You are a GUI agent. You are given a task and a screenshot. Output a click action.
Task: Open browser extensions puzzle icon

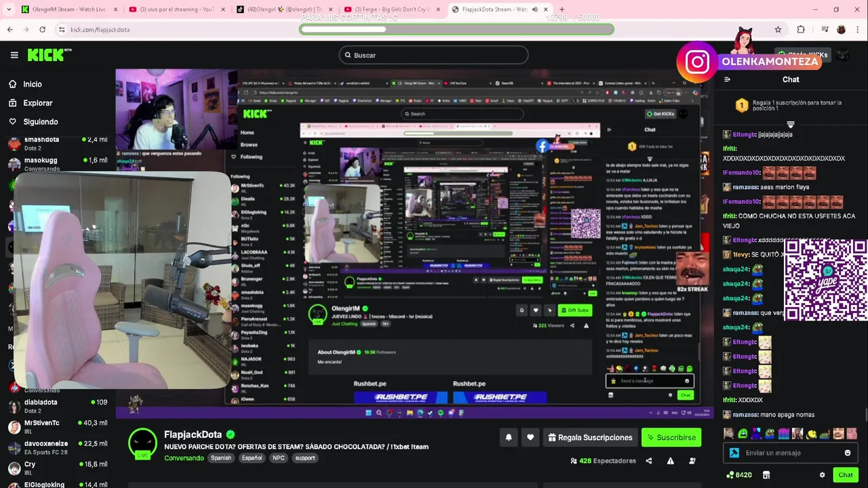click(801, 30)
